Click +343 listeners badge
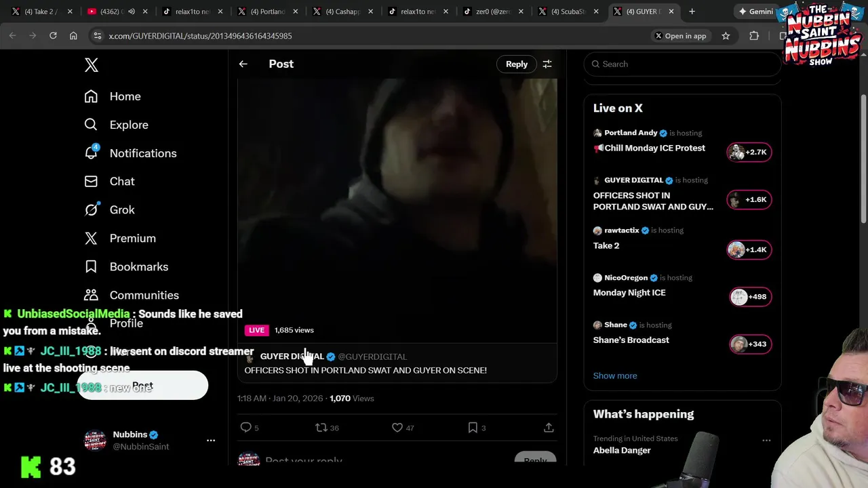Image resolution: width=868 pixels, height=488 pixels. (751, 344)
